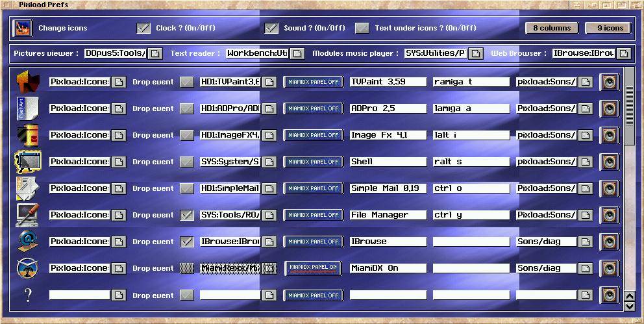Screen dimensions: 644x324
Task: Toggle the Text under icons checkbox
Action: point(362,28)
